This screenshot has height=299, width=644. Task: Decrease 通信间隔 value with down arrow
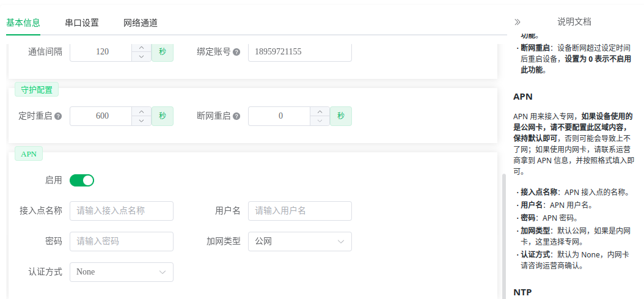[141, 57]
